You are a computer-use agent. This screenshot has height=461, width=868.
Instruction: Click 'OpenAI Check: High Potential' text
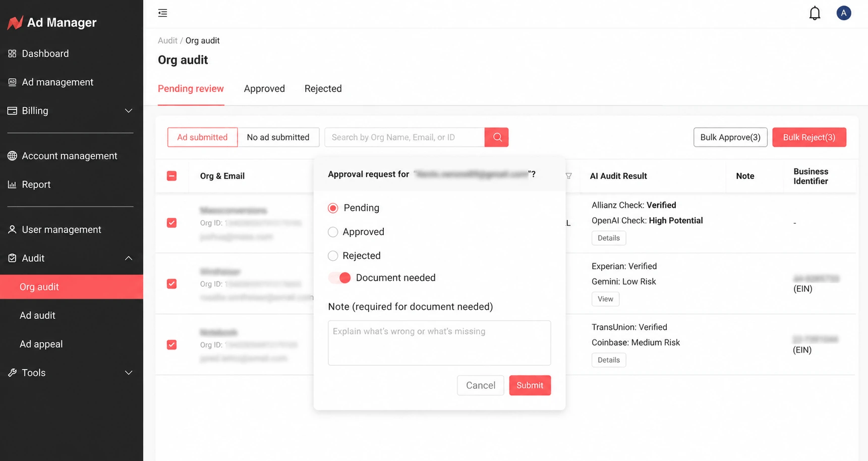coord(647,220)
